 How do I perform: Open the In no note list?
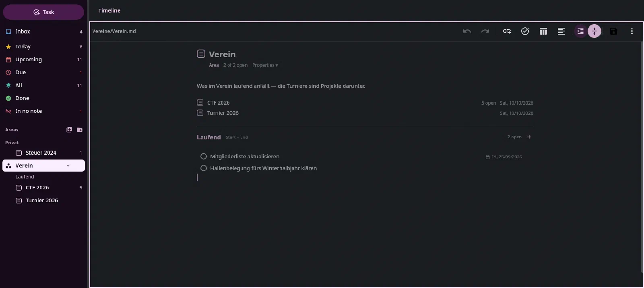pyautogui.click(x=43, y=111)
